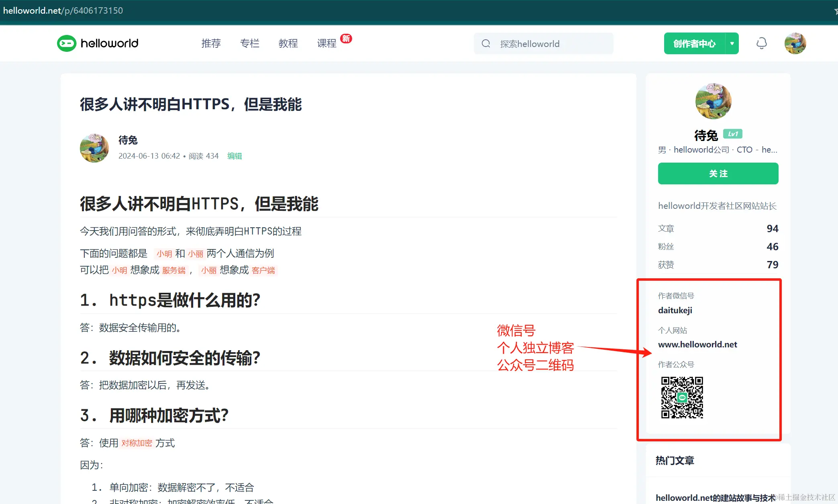
Task: Click the 编辑 link under title
Action: tap(234, 156)
